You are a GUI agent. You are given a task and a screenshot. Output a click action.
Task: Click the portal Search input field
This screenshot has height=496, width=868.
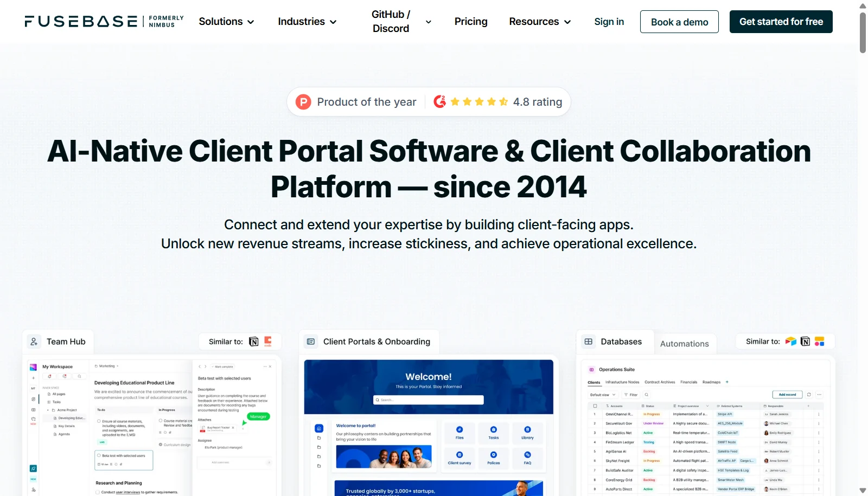(429, 400)
